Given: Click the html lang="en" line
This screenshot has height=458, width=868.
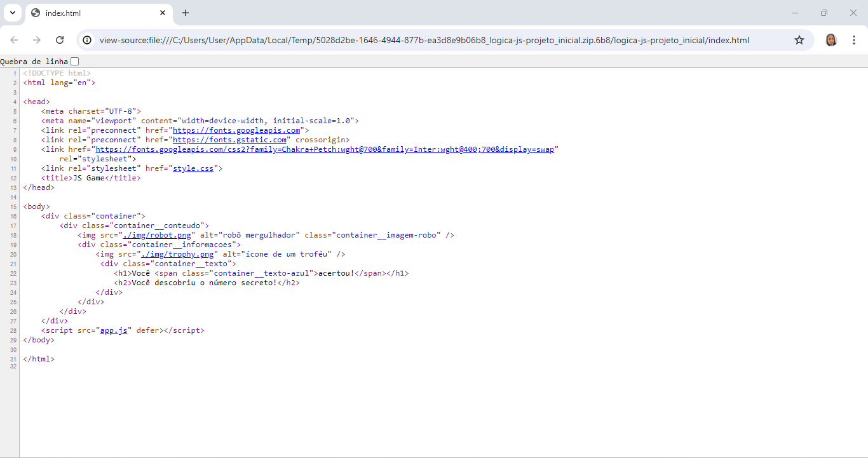Looking at the screenshot, I should tap(59, 83).
